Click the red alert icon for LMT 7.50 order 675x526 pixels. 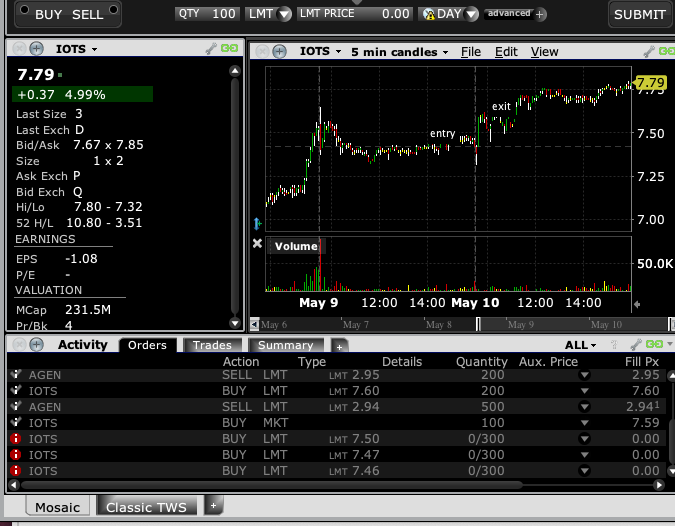pos(15,439)
